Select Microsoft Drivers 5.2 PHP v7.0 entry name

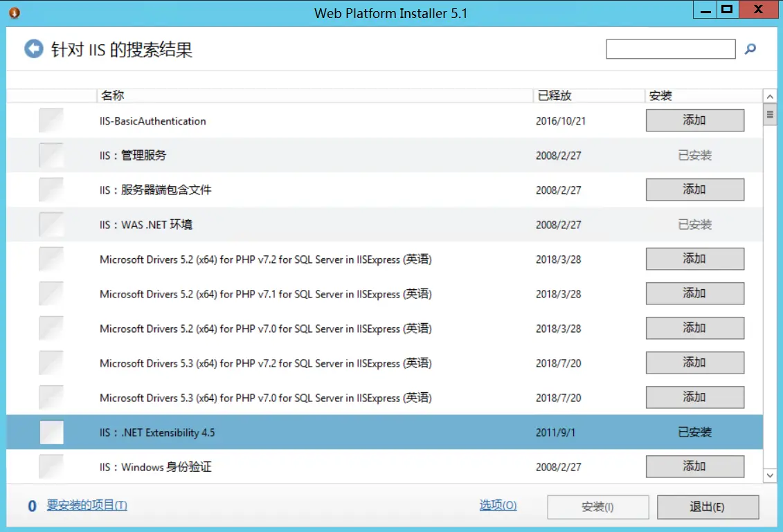pos(266,329)
